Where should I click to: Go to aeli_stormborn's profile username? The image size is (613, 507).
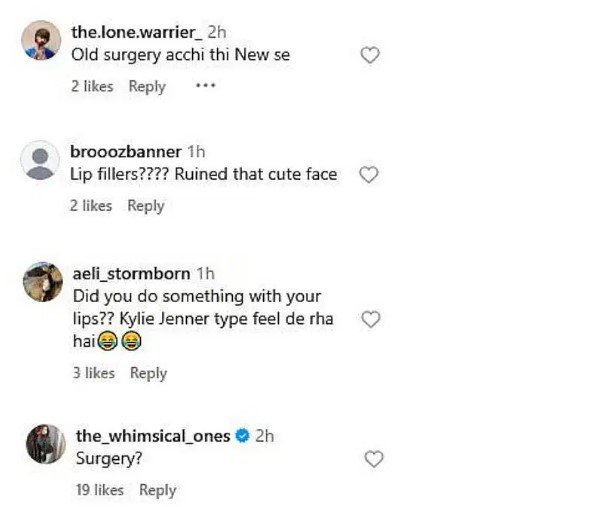coord(132,274)
